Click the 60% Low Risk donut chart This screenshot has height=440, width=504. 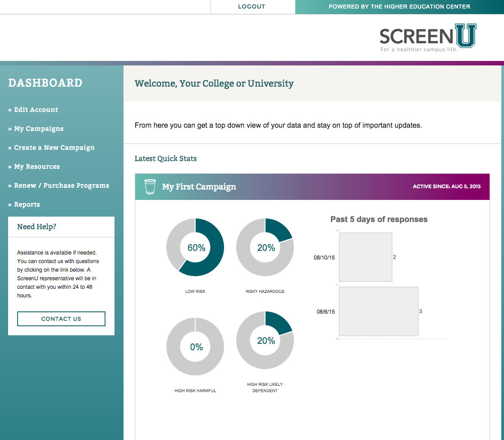[195, 247]
